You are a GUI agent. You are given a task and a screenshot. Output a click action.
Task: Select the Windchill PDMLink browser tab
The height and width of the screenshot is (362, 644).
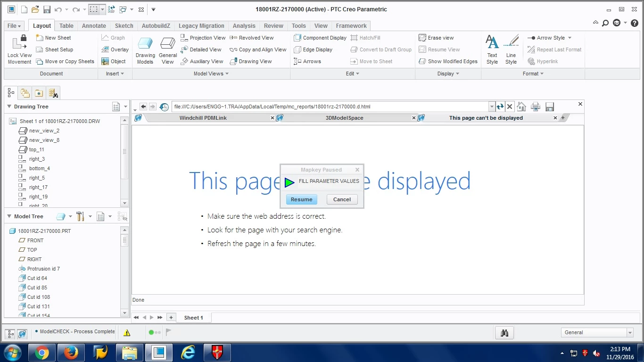click(x=203, y=118)
